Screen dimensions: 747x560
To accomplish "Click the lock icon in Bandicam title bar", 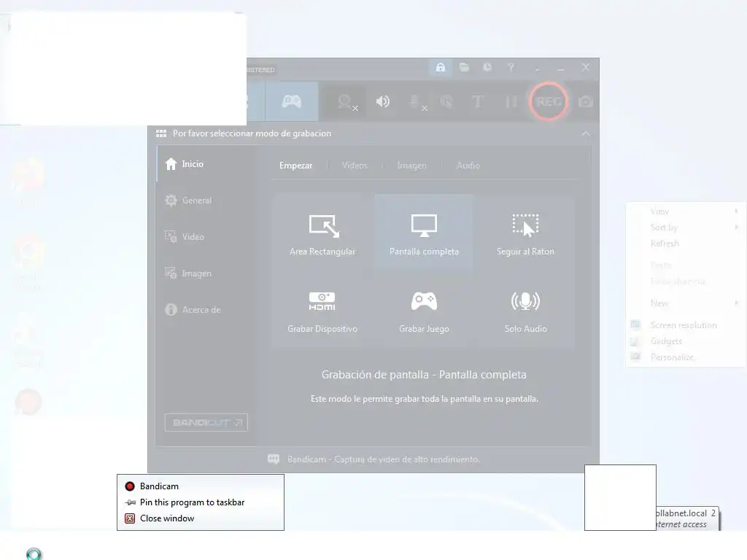I will click(441, 68).
